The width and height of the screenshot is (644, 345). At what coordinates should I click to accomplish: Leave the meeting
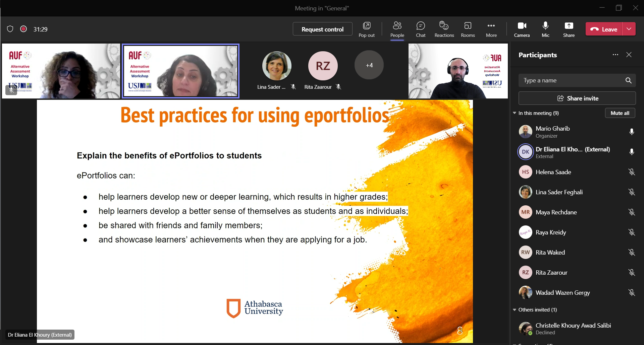click(x=604, y=29)
